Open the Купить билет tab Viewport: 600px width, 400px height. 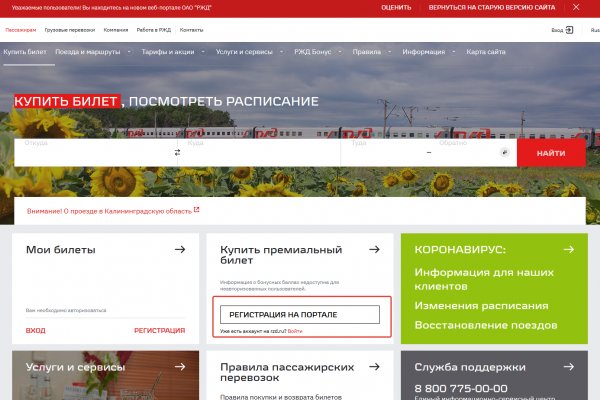coord(24,50)
